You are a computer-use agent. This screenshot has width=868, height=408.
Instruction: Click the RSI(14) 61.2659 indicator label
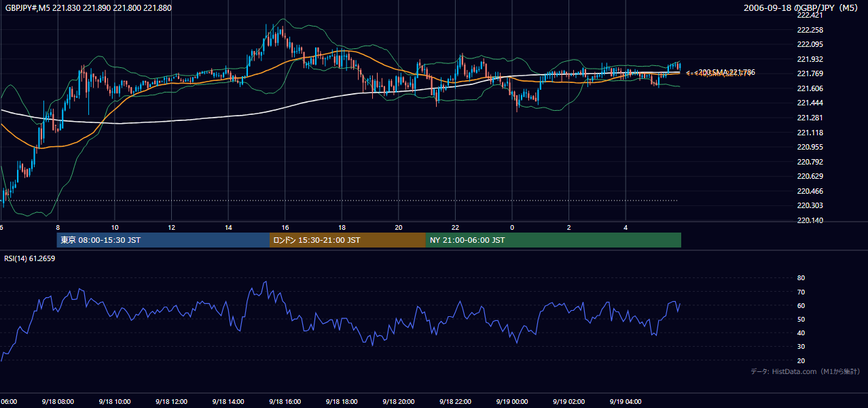click(29, 258)
